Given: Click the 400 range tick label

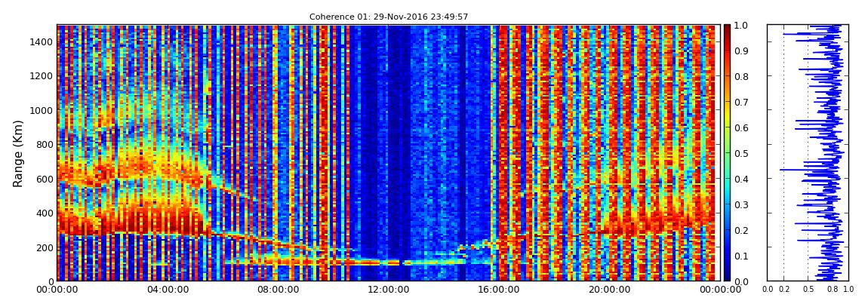Looking at the screenshot, I should point(45,213).
